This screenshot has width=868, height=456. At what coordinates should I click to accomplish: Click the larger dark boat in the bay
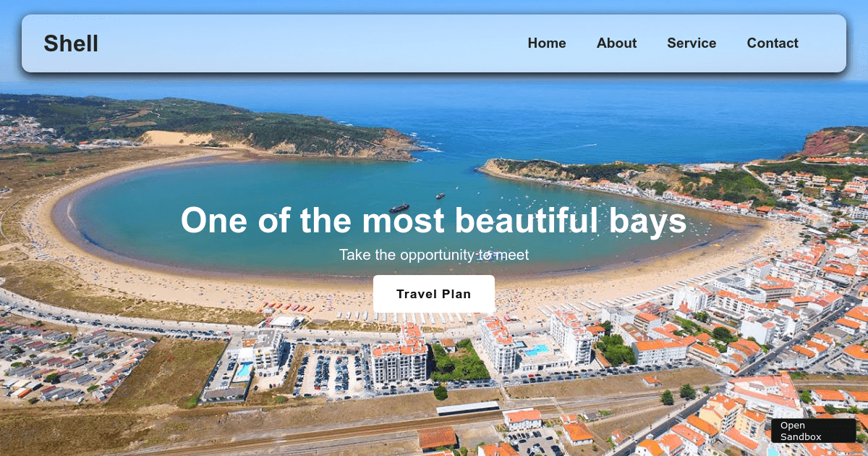click(399, 208)
